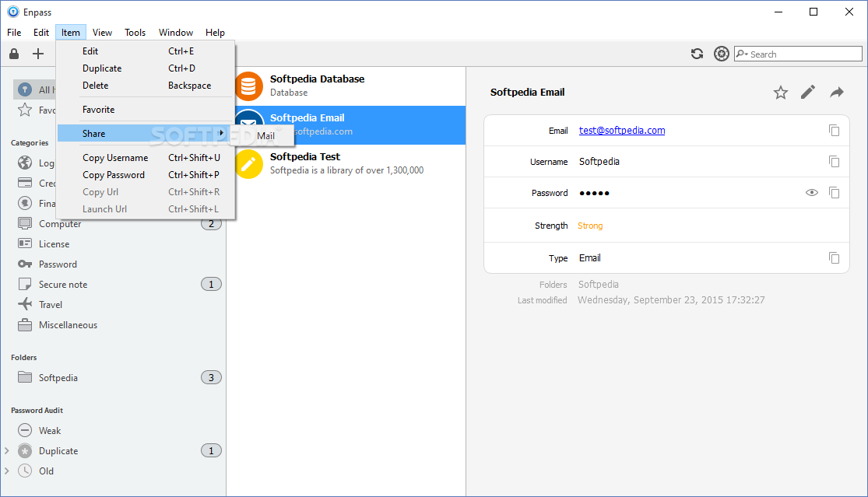
Task: Click the Duplicate audit icon
Action: click(25, 450)
